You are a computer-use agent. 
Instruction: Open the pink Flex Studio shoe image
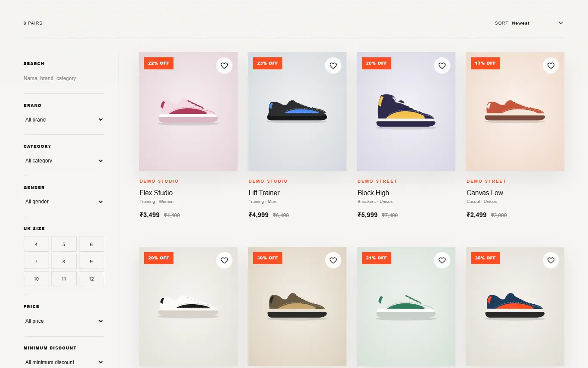pyautogui.click(x=188, y=112)
